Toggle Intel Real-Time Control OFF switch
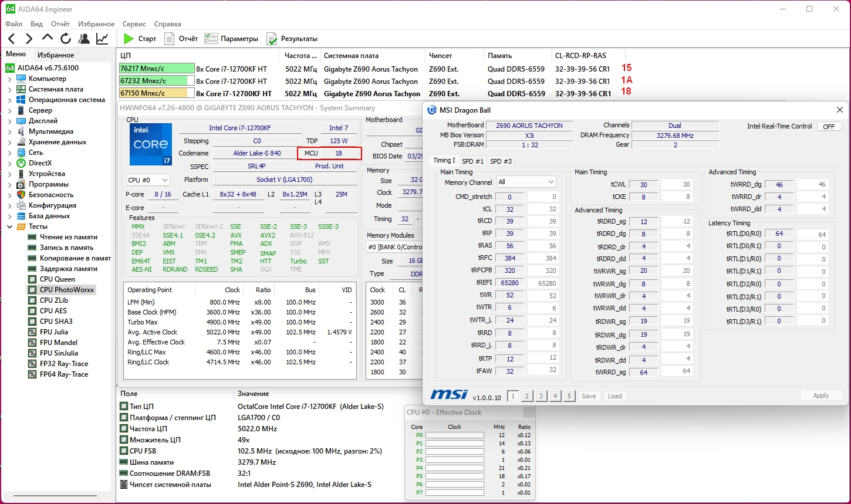This screenshot has height=504, width=851. (x=829, y=127)
